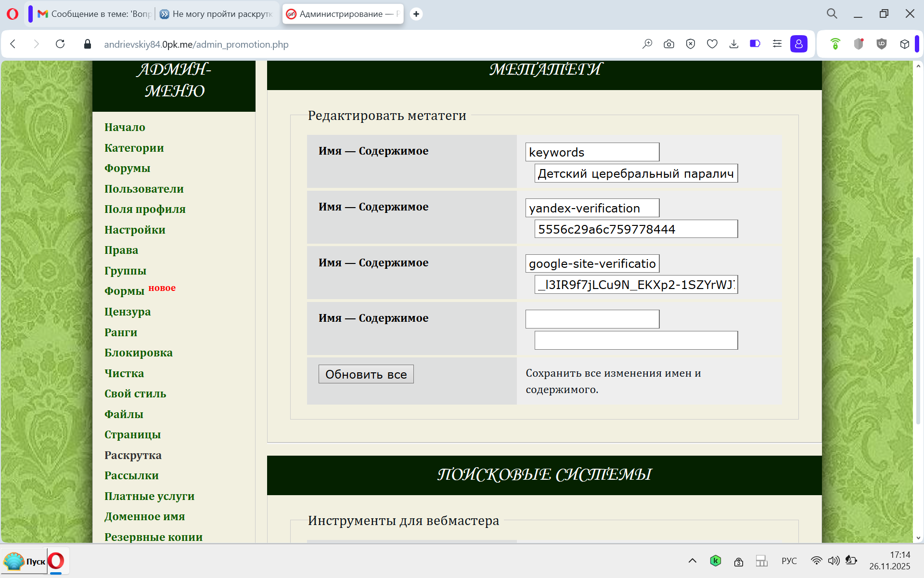This screenshot has height=578, width=924.
Task: Open a new browser tab with plus
Action: click(x=416, y=14)
